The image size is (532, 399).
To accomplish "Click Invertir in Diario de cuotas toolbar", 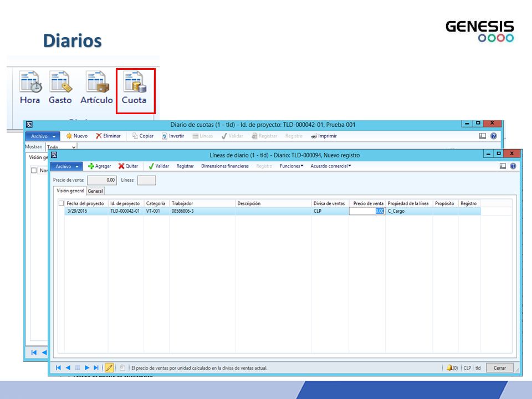I will click(173, 136).
